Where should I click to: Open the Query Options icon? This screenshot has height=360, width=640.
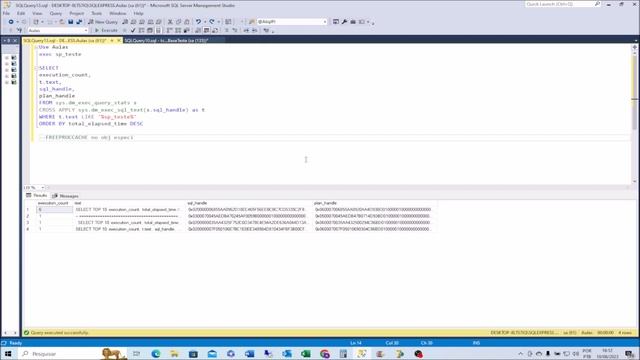point(150,31)
